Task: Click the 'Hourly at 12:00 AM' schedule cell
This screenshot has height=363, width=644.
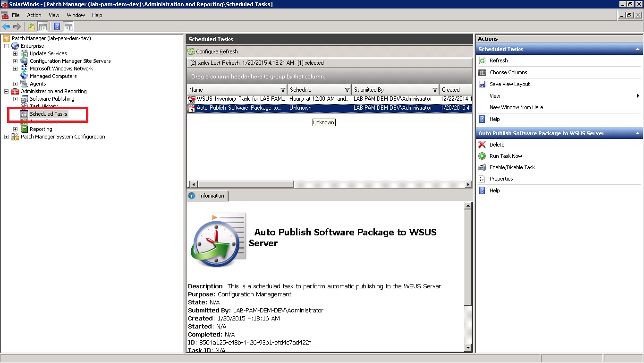Action: 319,99
